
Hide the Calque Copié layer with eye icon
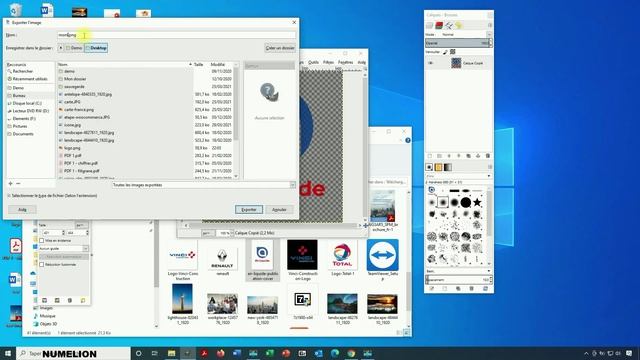(x=430, y=63)
